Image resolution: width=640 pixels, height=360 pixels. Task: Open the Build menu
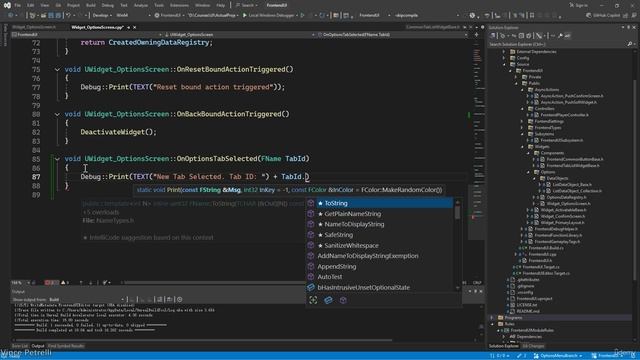coord(91,5)
